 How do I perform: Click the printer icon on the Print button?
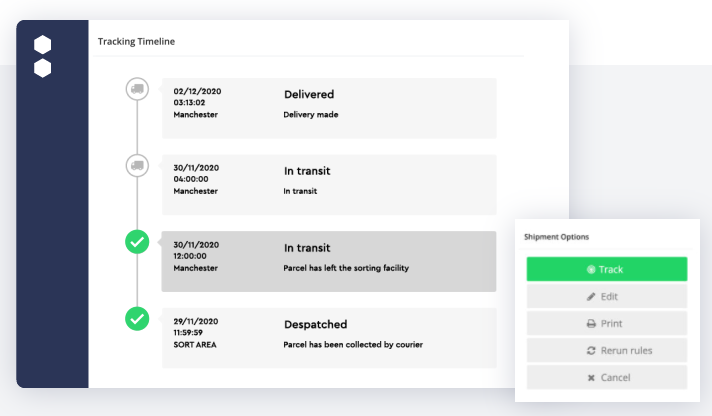[x=591, y=324]
